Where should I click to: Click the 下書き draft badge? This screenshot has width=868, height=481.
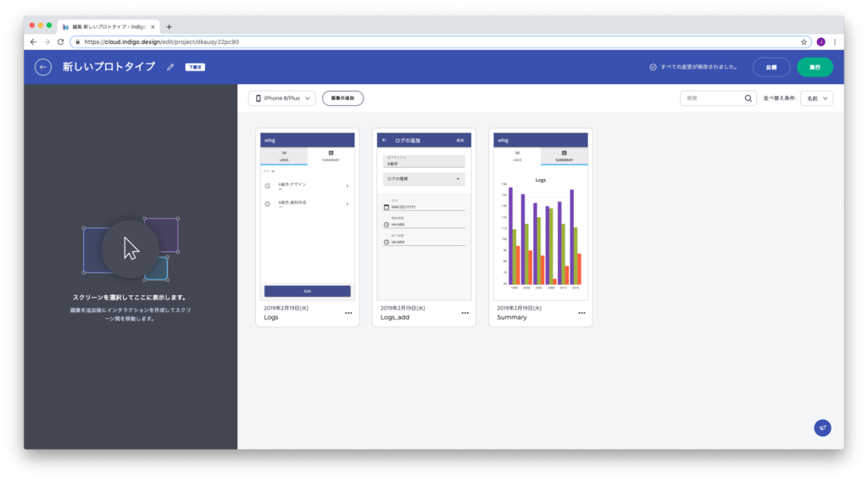(195, 67)
